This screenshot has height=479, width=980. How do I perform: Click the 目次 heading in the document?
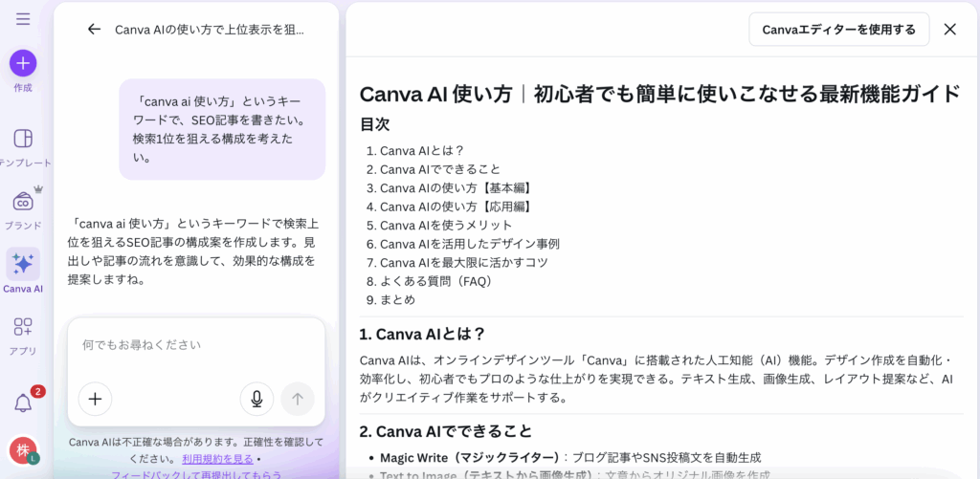click(374, 124)
